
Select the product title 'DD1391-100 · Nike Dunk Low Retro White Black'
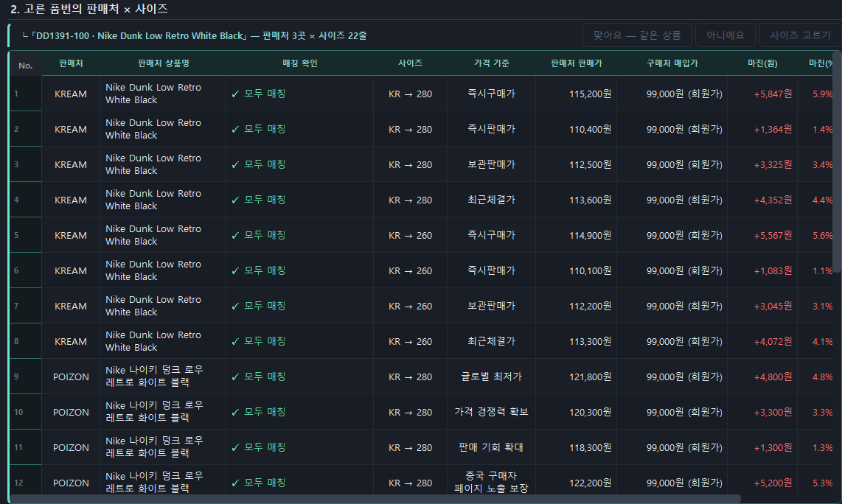pyautogui.click(x=139, y=36)
